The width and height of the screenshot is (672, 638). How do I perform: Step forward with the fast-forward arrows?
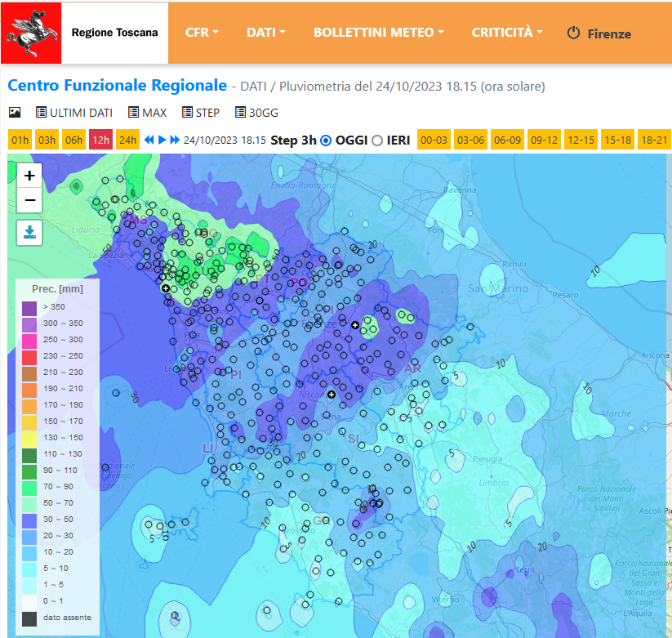175,140
